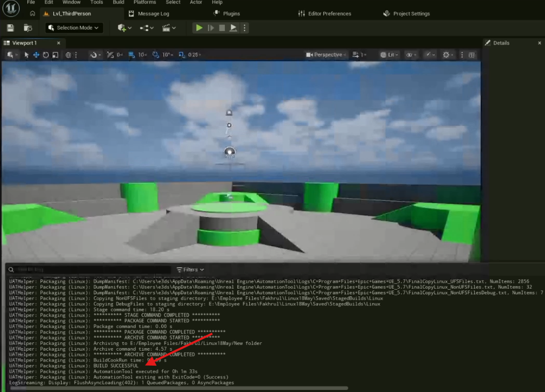Select the Details panel tab
This screenshot has height=392, width=545.
[x=497, y=43]
